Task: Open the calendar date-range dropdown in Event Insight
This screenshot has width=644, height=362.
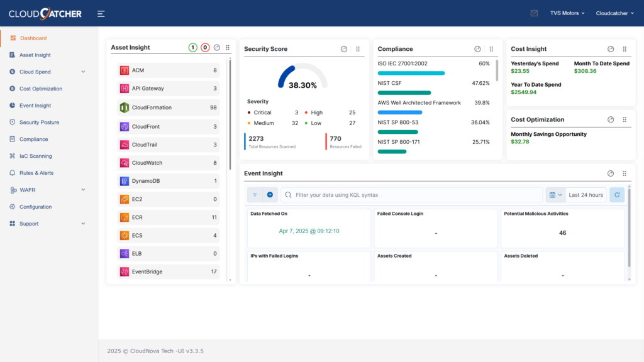Action: (556, 195)
